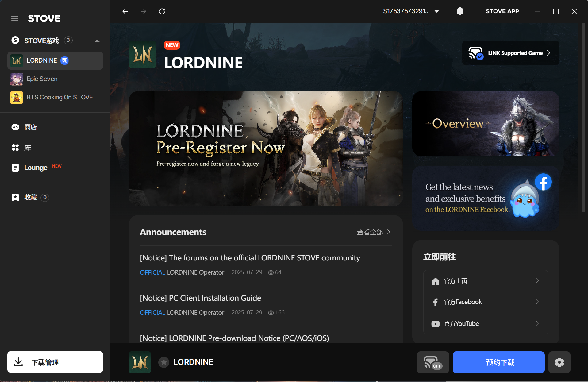Click the STOVE游戏 count badge 3
This screenshot has height=382, width=588.
click(68, 40)
